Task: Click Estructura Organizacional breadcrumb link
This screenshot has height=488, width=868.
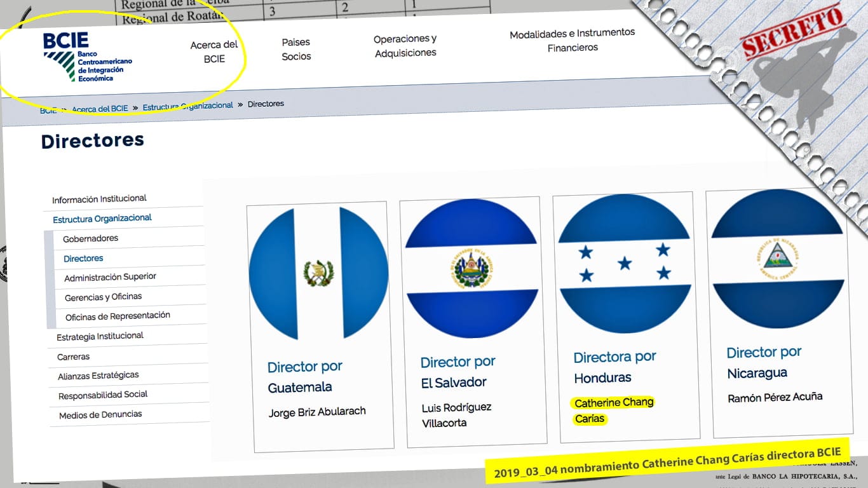Action: tap(188, 106)
